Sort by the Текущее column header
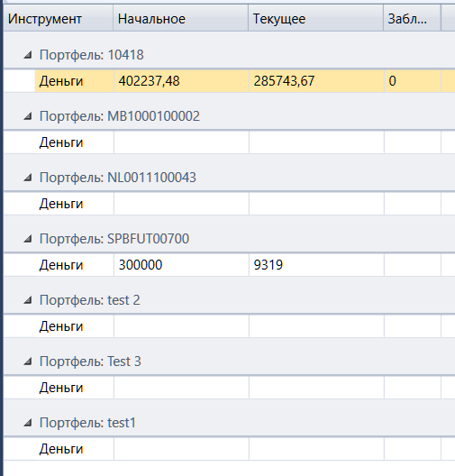Viewport: 455px width, 476px height. click(315, 19)
